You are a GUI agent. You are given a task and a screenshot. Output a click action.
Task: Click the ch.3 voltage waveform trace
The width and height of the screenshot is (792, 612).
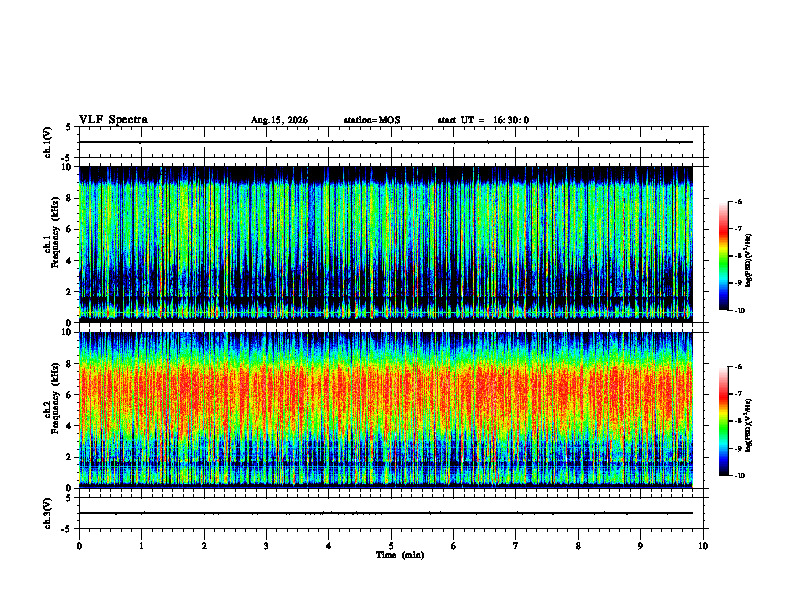pyautogui.click(x=386, y=513)
